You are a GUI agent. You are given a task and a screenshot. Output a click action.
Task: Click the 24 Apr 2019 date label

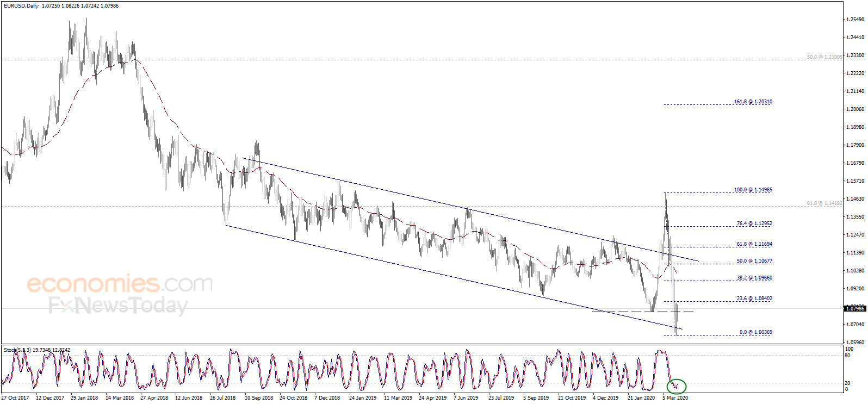432,398
